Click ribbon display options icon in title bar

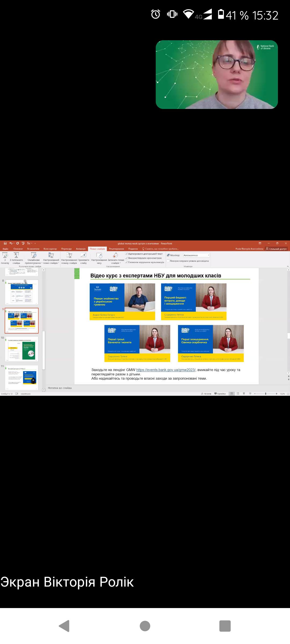coord(260,243)
